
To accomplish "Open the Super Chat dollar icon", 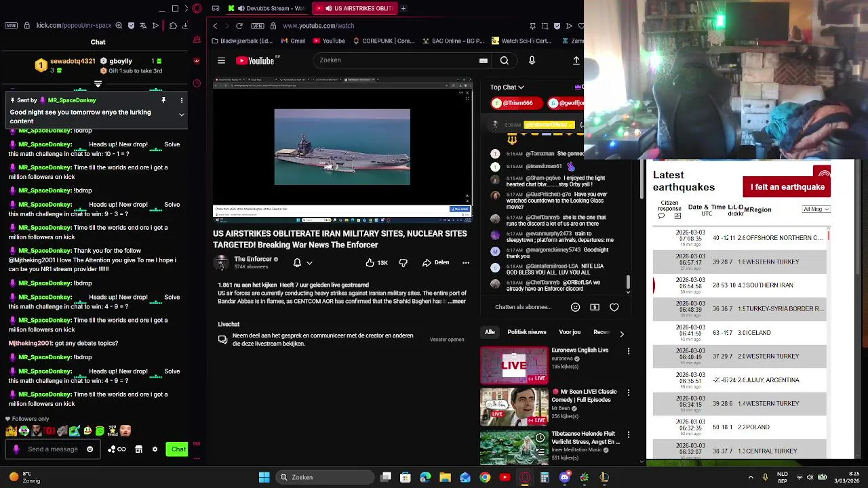I will [x=595, y=307].
